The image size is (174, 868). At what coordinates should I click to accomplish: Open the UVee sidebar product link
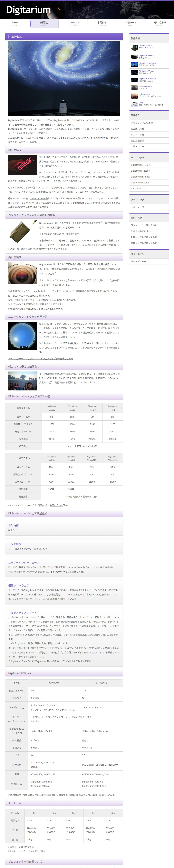click(x=141, y=103)
